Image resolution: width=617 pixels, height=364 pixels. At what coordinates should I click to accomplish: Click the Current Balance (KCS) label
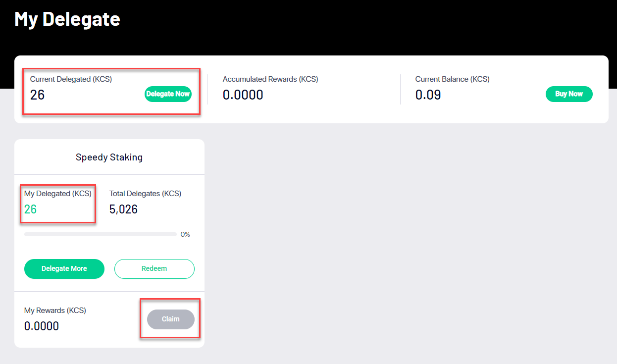click(452, 79)
